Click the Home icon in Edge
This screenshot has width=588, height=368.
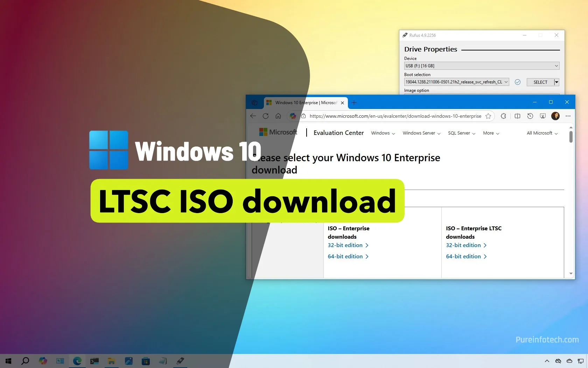tap(278, 116)
